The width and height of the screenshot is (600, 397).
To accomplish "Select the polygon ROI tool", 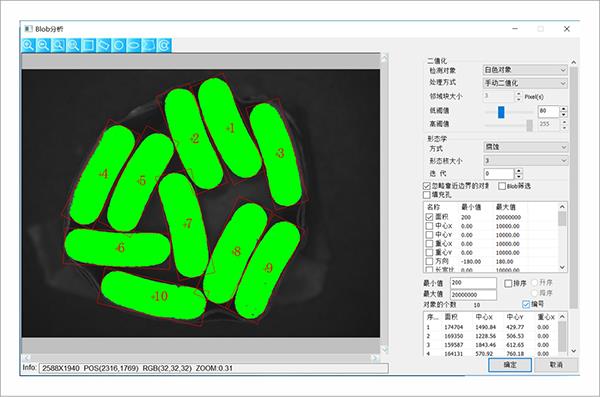I will coord(149,45).
